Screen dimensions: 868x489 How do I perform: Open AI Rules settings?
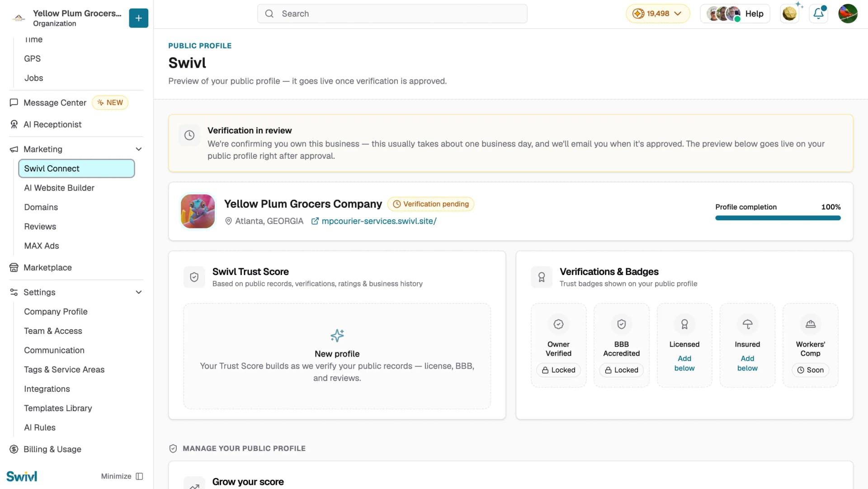tap(40, 427)
